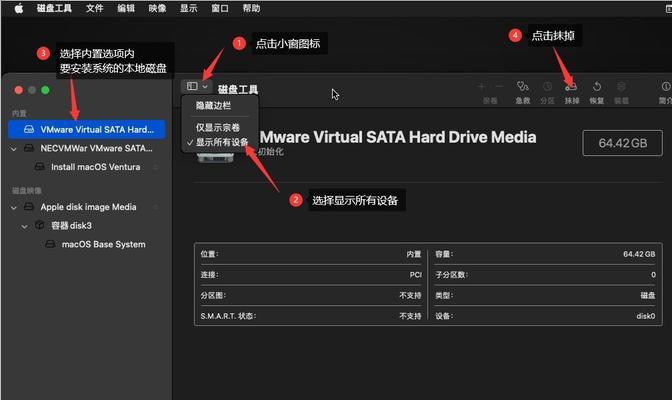The width and height of the screenshot is (672, 400).
Task: Click the 容量 value 64.42 GB in table
Action: (x=639, y=254)
